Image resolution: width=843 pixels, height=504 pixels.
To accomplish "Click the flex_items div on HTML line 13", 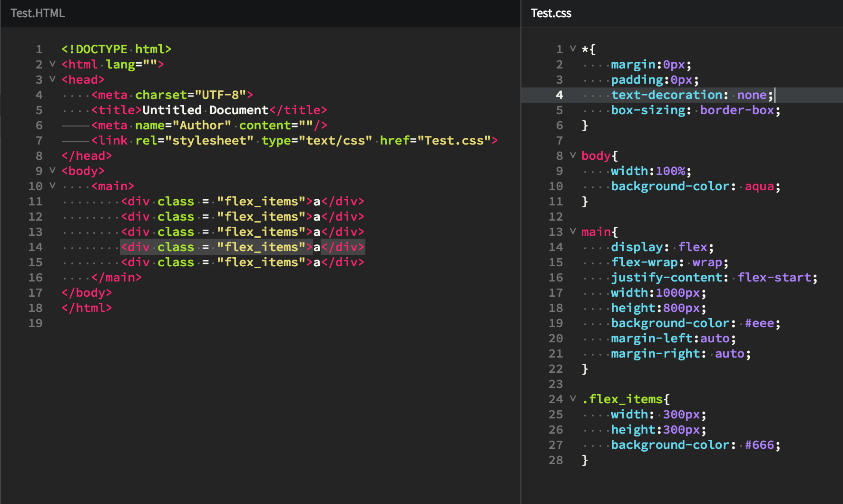I will [243, 232].
